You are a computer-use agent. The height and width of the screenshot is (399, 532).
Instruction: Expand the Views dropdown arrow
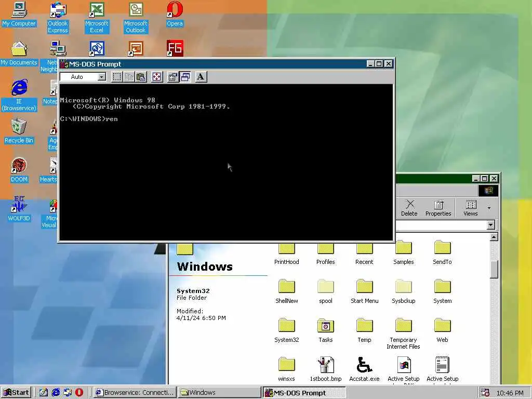click(x=489, y=208)
